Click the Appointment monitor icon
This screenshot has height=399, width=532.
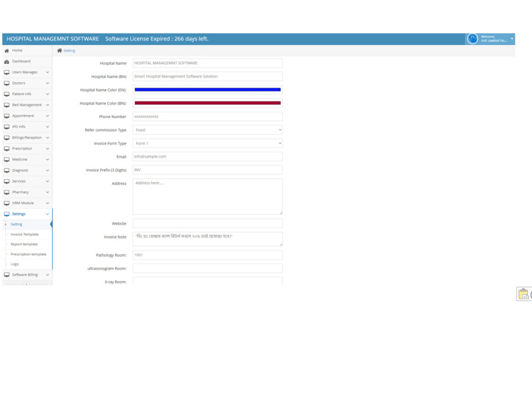point(6,116)
